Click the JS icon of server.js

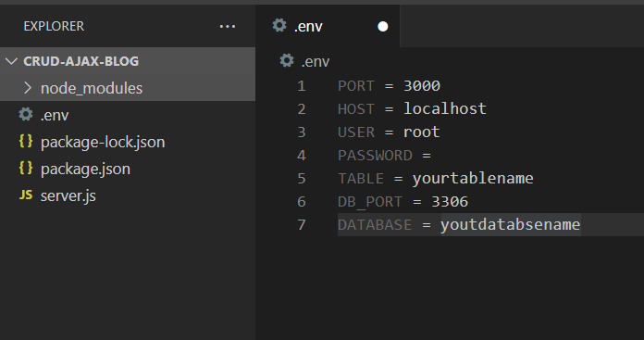[26, 195]
